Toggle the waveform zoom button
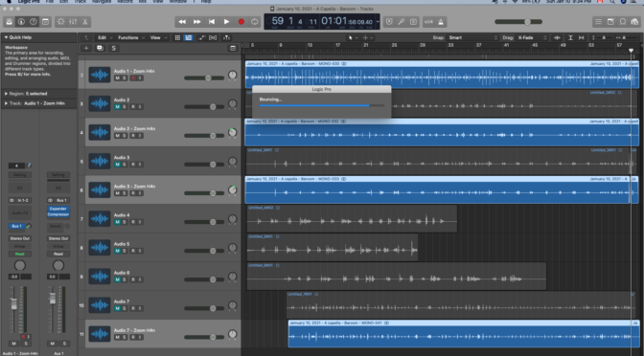The image size is (644, 356). 558,37
